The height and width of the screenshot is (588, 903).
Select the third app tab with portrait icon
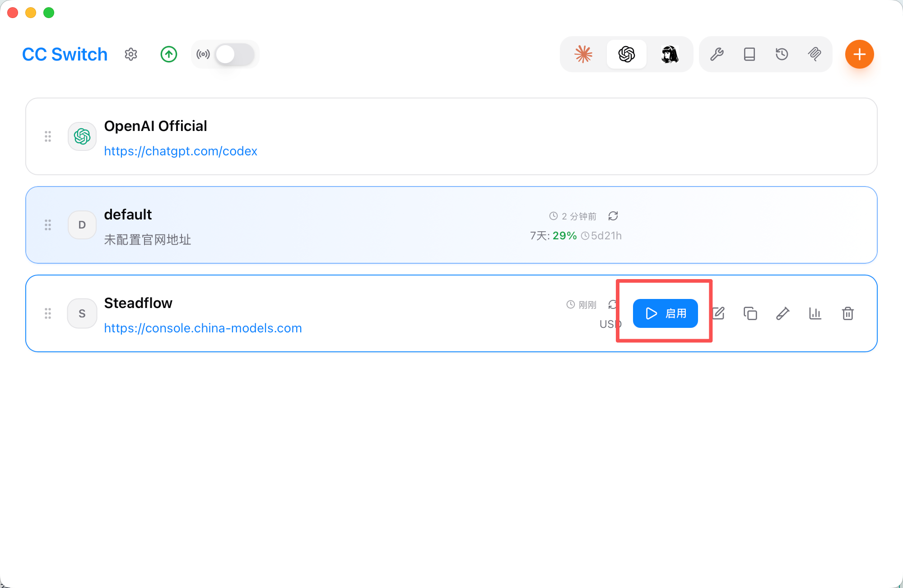click(x=670, y=54)
